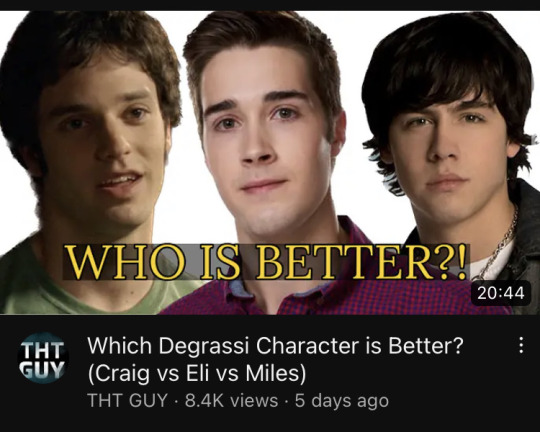Tap the '5 days ago' upload date
Image resolution: width=540 pixels, height=432 pixels.
[x=342, y=401]
